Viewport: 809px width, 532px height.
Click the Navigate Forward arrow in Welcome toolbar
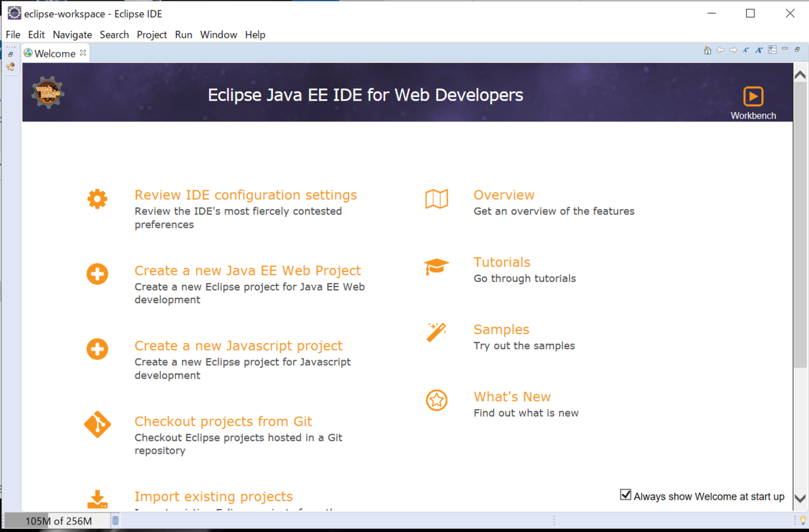point(733,50)
